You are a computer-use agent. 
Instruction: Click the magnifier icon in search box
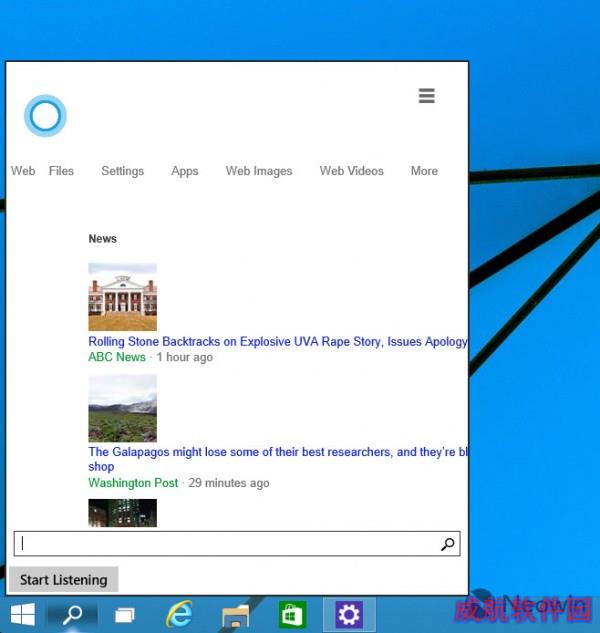point(447,544)
